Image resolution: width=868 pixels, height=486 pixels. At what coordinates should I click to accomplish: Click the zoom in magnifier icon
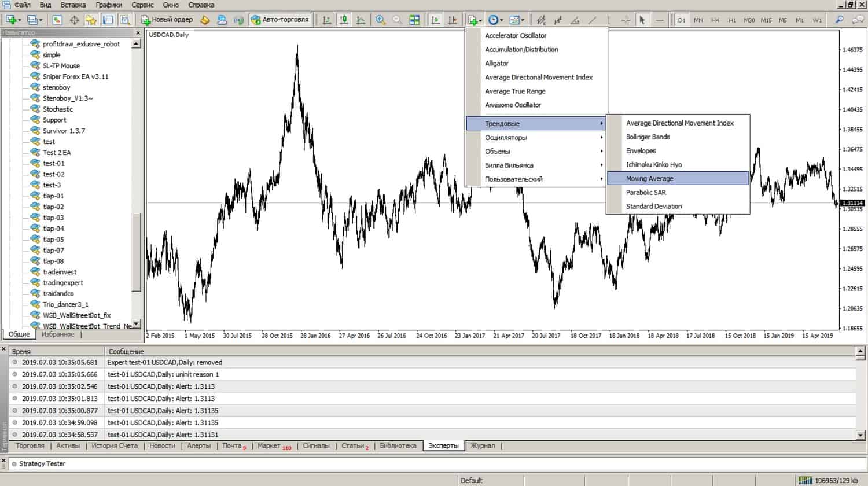(x=380, y=20)
